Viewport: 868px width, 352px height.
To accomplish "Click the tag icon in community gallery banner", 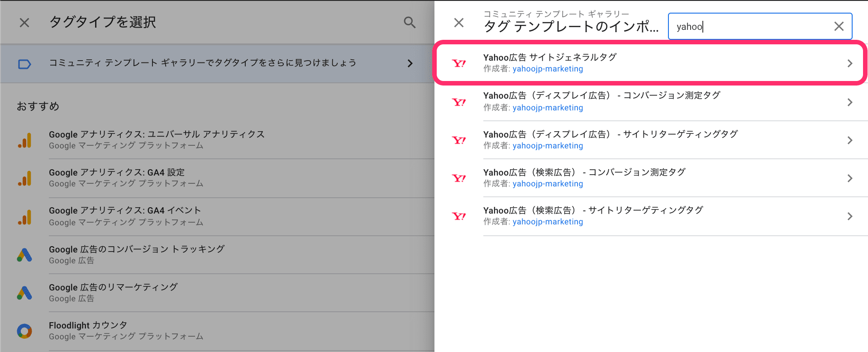I will point(24,64).
